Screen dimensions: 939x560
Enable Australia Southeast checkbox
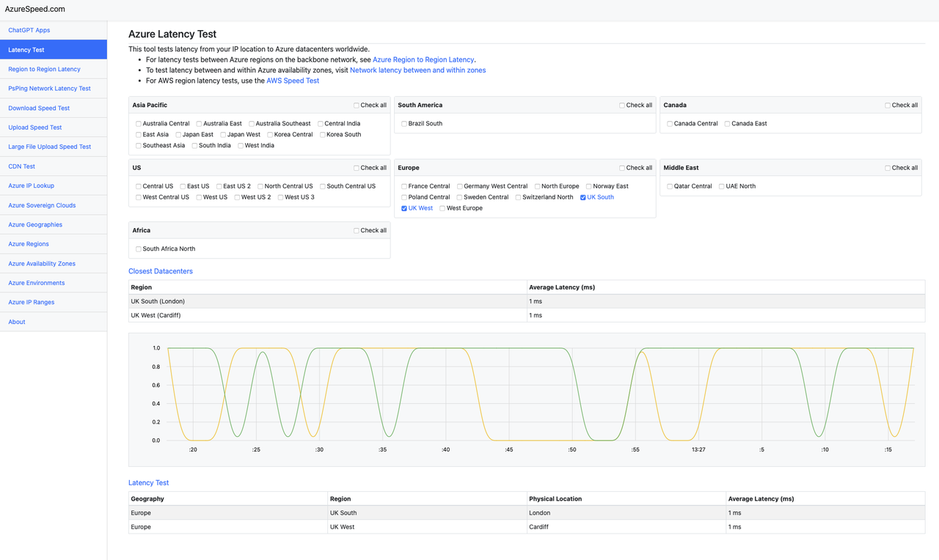[252, 124]
